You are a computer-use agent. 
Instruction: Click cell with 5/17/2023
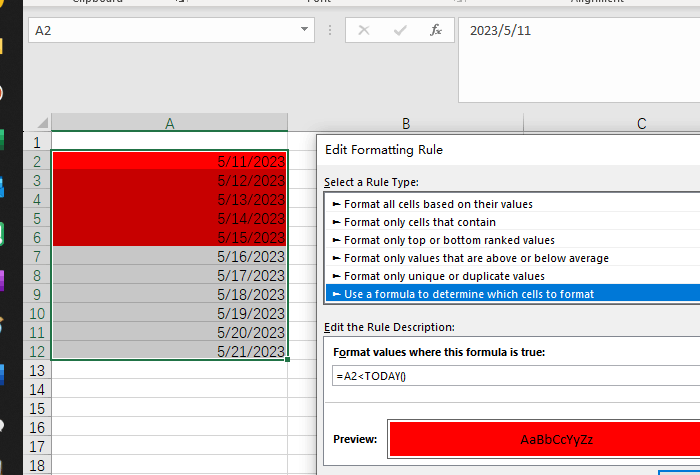coord(170,275)
